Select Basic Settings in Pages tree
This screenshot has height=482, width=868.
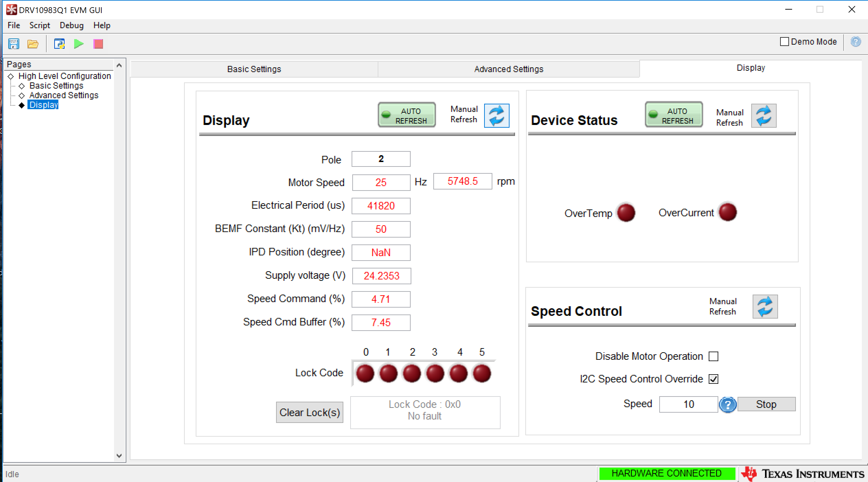click(x=56, y=85)
